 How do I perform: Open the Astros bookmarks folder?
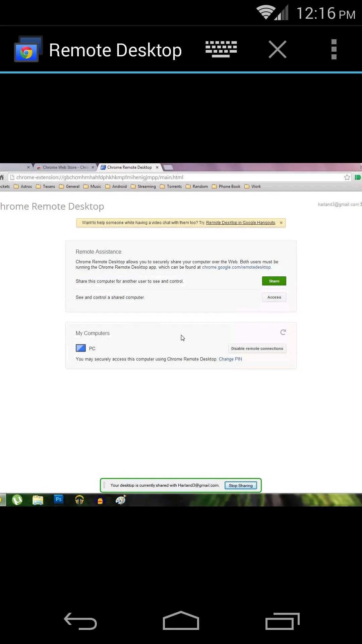pyautogui.click(x=23, y=186)
